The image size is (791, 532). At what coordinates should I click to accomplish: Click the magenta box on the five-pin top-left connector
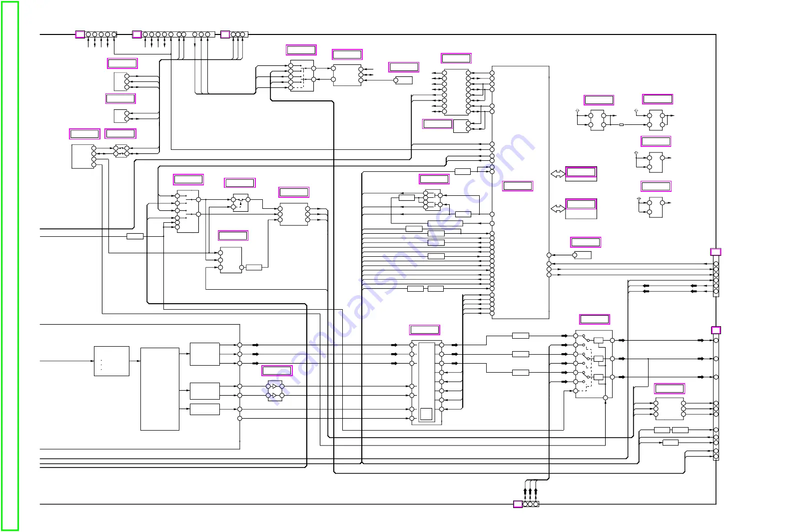pos(80,34)
